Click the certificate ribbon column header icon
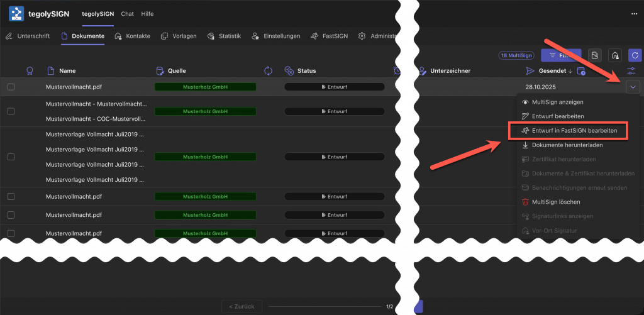Image resolution: width=644 pixels, height=315 pixels. [29, 71]
